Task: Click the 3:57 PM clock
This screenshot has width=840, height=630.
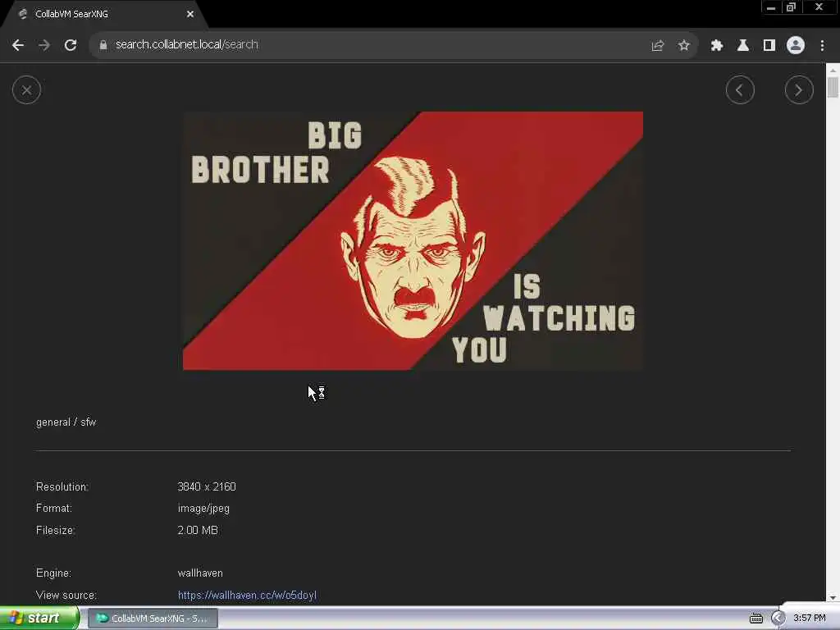Action: pos(810,619)
